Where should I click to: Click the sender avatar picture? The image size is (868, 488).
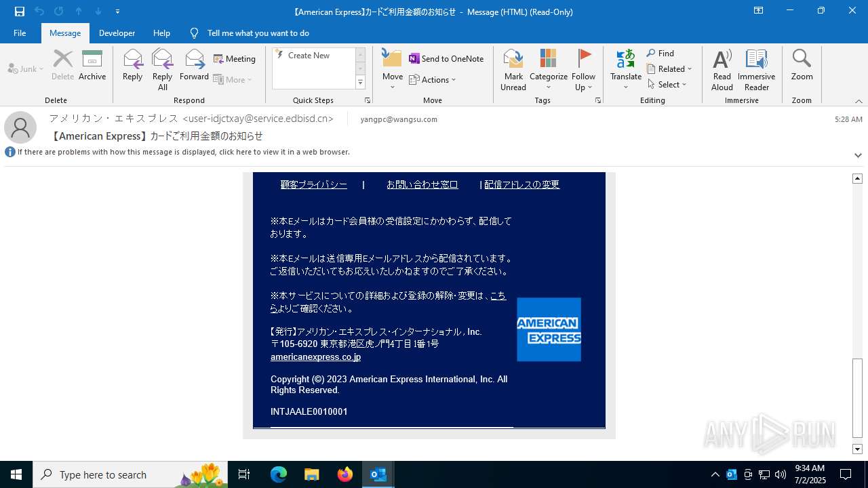pos(20,127)
